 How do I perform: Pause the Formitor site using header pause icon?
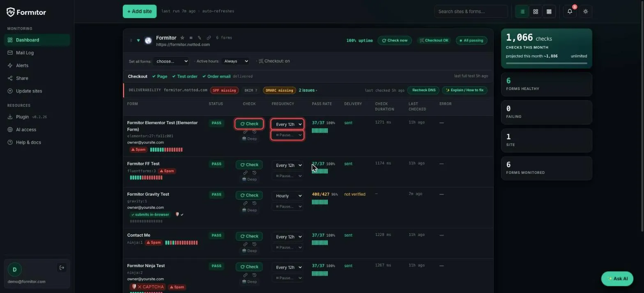point(191,38)
